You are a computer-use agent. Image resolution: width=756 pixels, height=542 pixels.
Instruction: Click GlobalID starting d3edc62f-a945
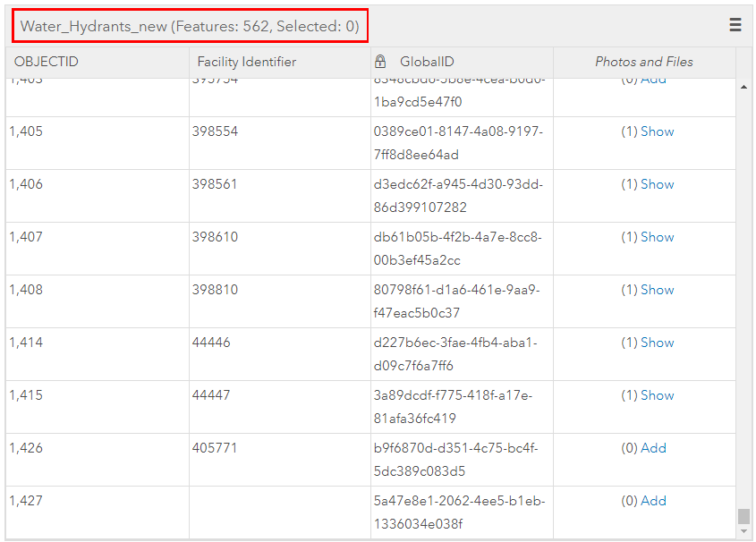[x=458, y=196]
